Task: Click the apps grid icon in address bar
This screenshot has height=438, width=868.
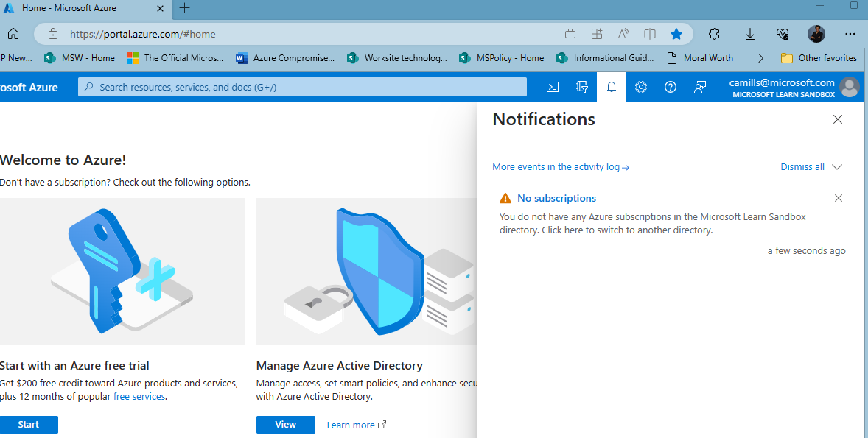Action: pos(597,34)
